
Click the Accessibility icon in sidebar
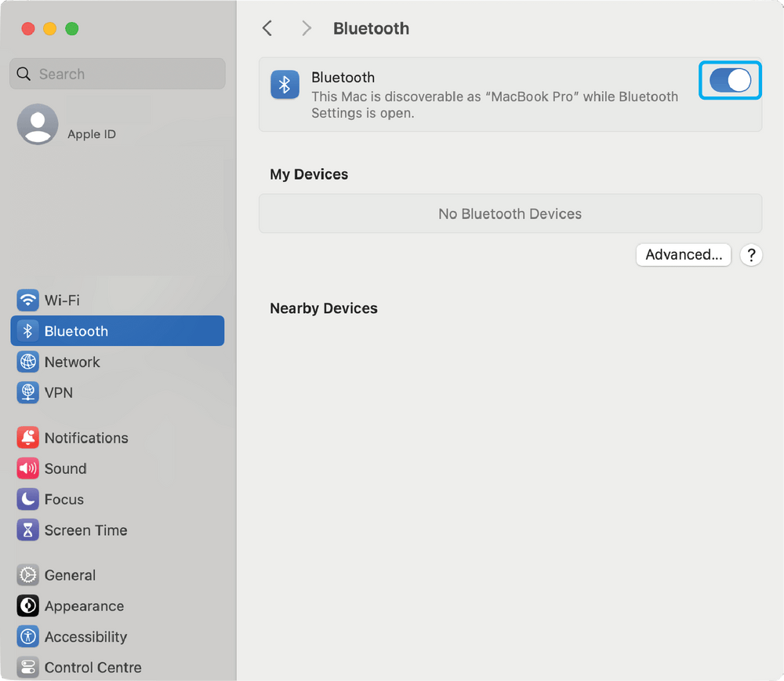pos(28,636)
